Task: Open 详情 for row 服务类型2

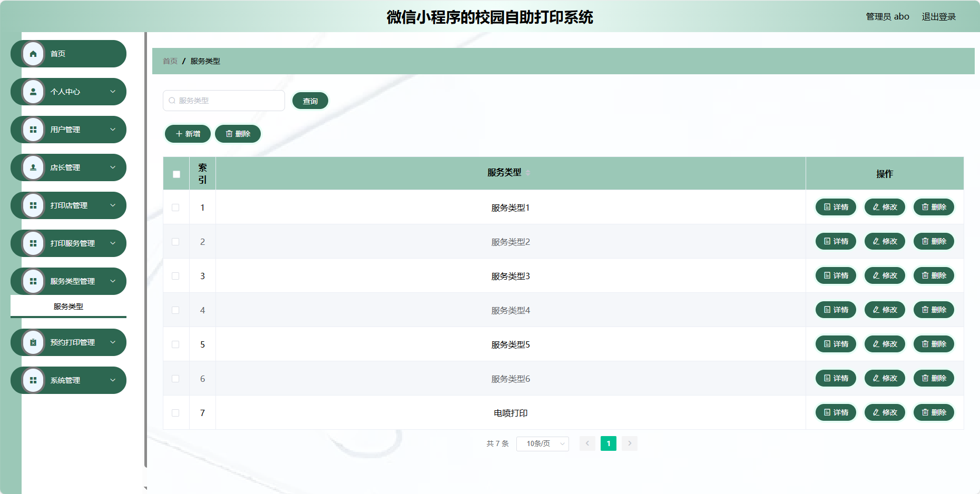Action: (x=836, y=241)
